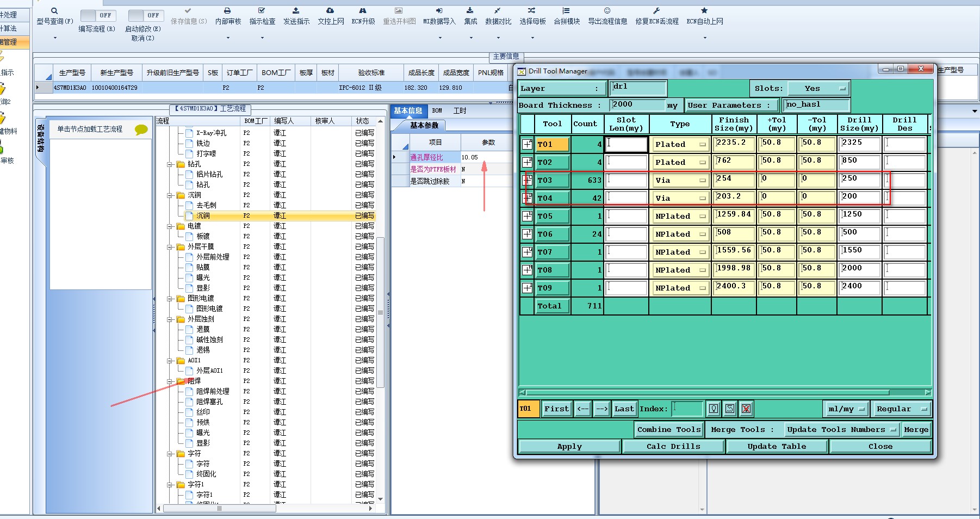This screenshot has width=980, height=519.
Task: Click the process tree vertical scrollbar
Action: coord(381,312)
